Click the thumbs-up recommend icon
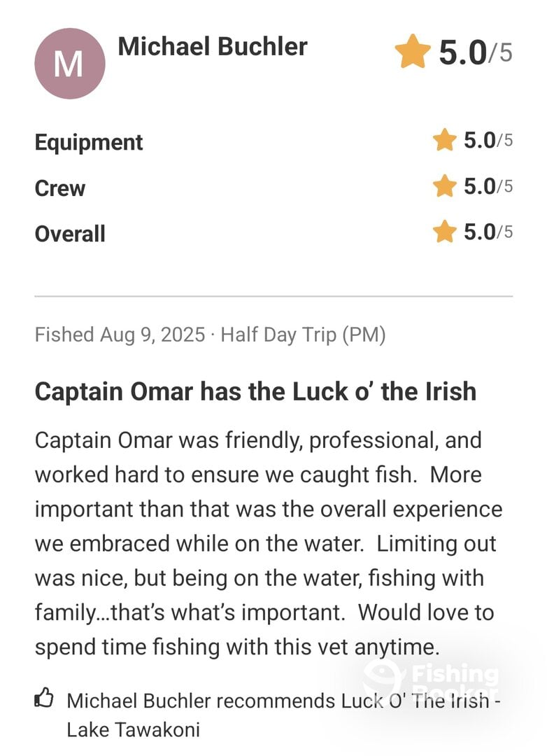Viewport: 547px width, 756px height. pos(44,698)
